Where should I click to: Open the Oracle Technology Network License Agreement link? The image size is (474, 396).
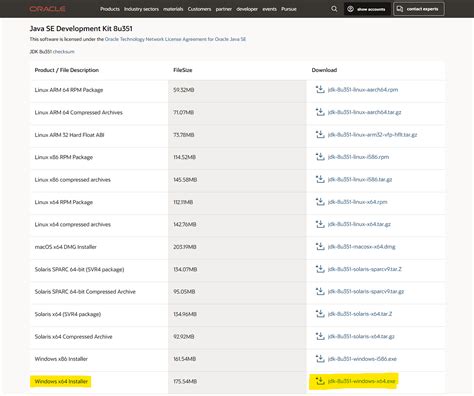click(175, 39)
